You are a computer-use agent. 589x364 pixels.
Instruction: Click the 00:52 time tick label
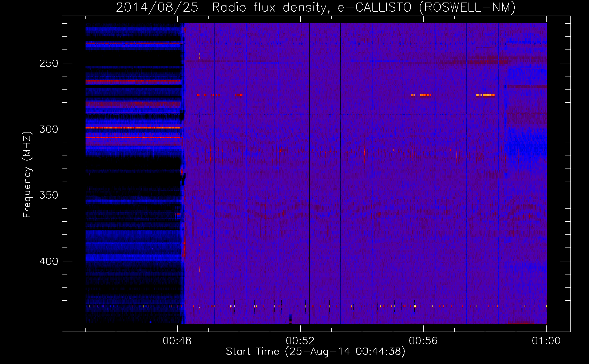(x=300, y=341)
